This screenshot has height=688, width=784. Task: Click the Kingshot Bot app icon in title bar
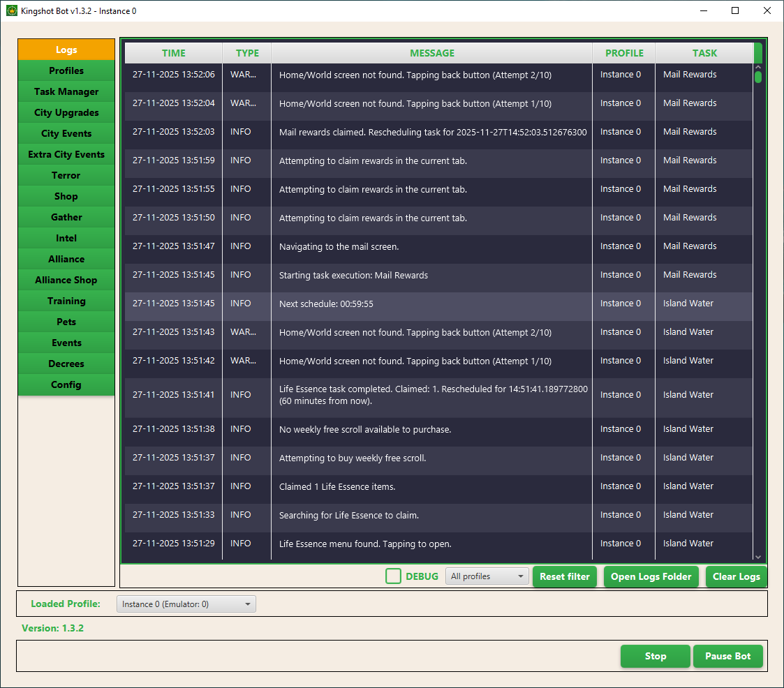coord(11,11)
